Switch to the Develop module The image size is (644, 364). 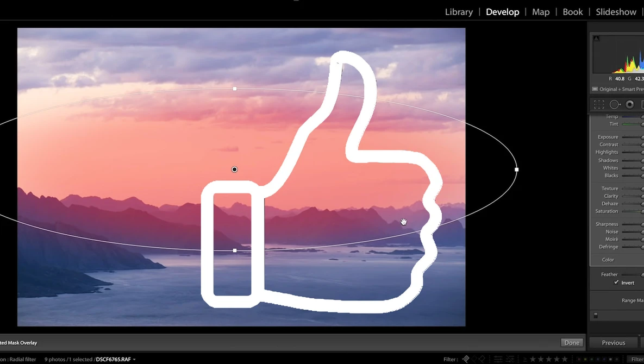[x=502, y=12]
